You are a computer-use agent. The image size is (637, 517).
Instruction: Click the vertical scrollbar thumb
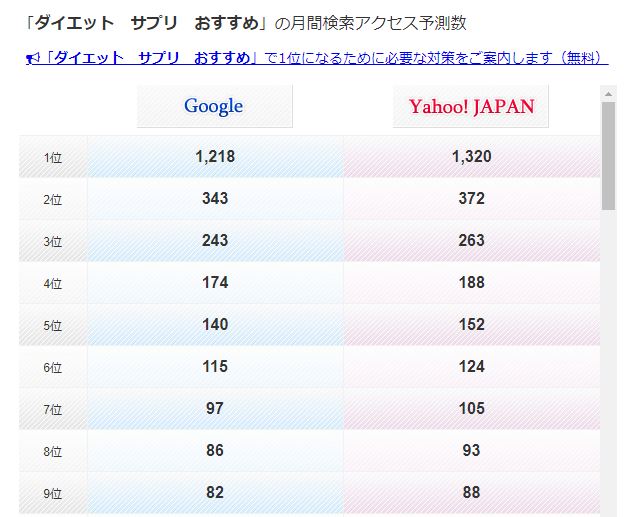click(608, 156)
